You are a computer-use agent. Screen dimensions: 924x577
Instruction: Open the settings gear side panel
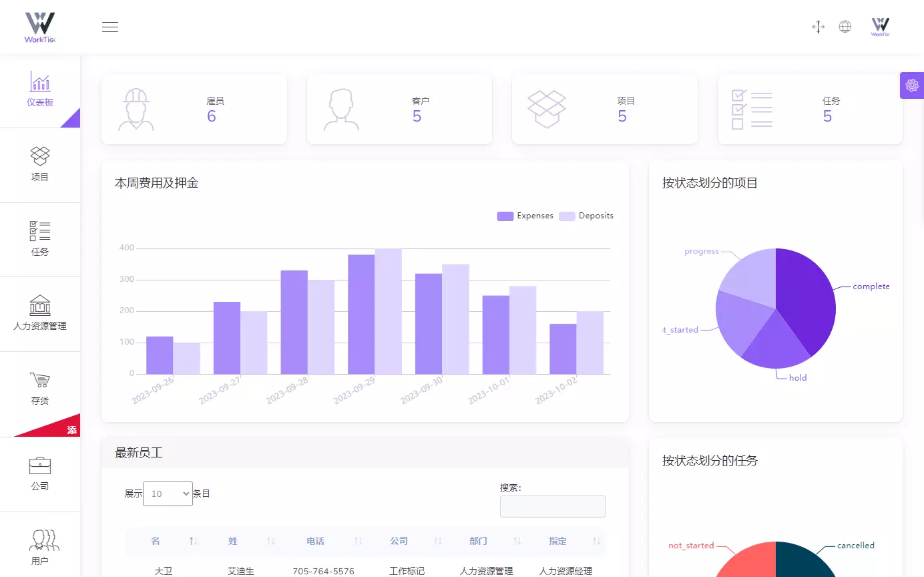point(912,85)
